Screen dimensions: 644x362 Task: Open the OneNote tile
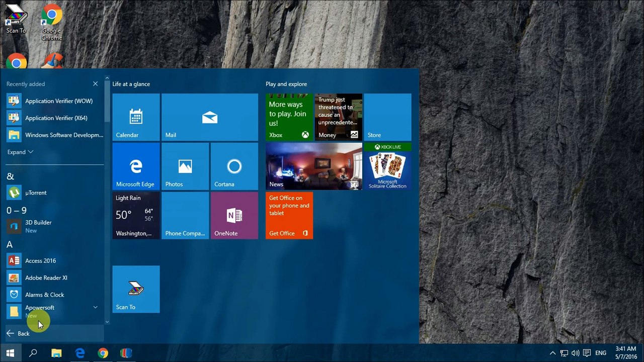(234, 215)
